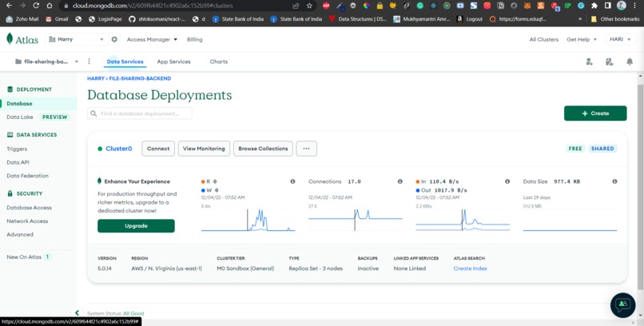Click the green Upgrade button
This screenshot has width=644, height=326.
136,226
